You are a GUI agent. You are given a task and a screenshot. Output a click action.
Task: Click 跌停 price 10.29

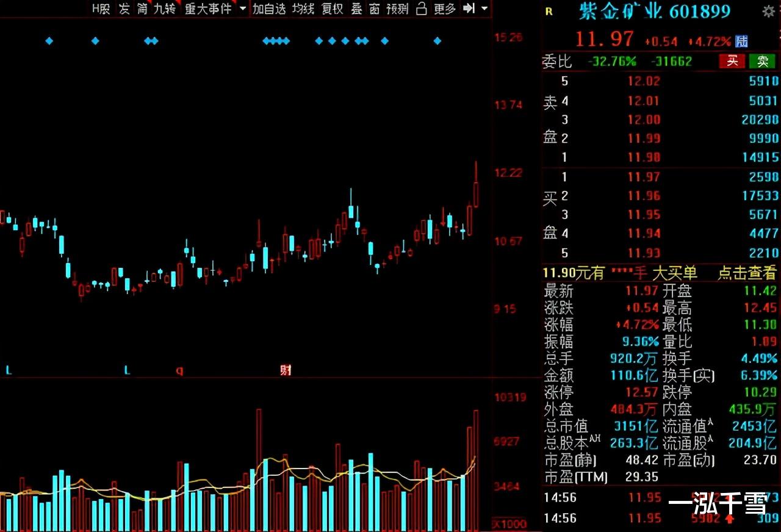pos(760,392)
